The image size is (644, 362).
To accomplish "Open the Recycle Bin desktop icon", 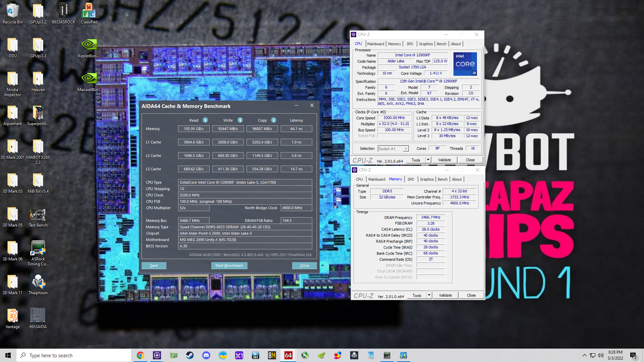I will [12, 13].
